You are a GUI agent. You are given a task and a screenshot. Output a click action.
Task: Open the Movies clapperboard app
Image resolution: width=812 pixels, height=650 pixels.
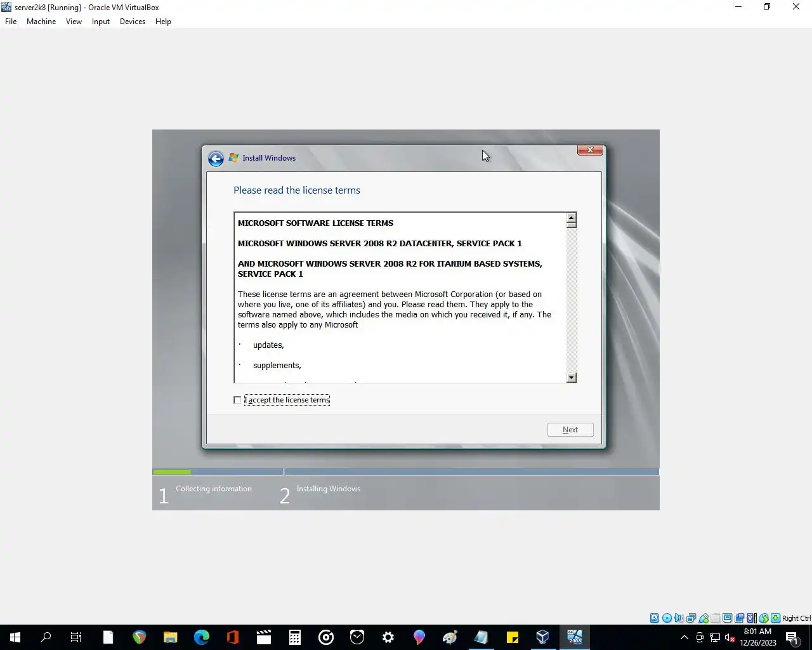point(264,637)
